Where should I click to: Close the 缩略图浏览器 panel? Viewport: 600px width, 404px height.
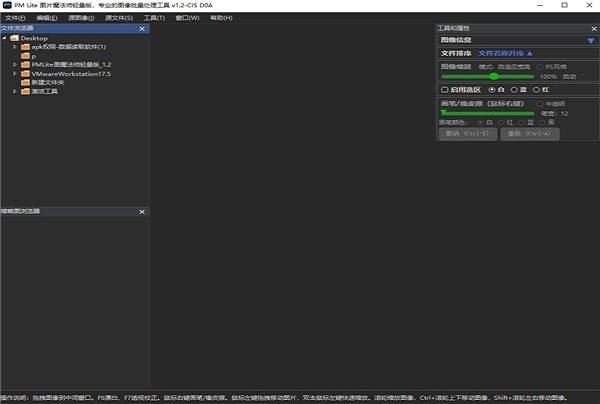pos(142,211)
